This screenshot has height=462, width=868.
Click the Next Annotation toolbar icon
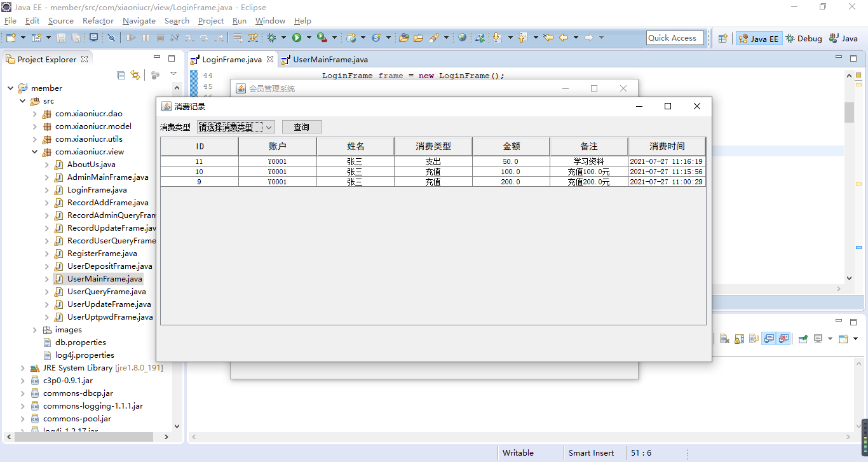(x=498, y=37)
